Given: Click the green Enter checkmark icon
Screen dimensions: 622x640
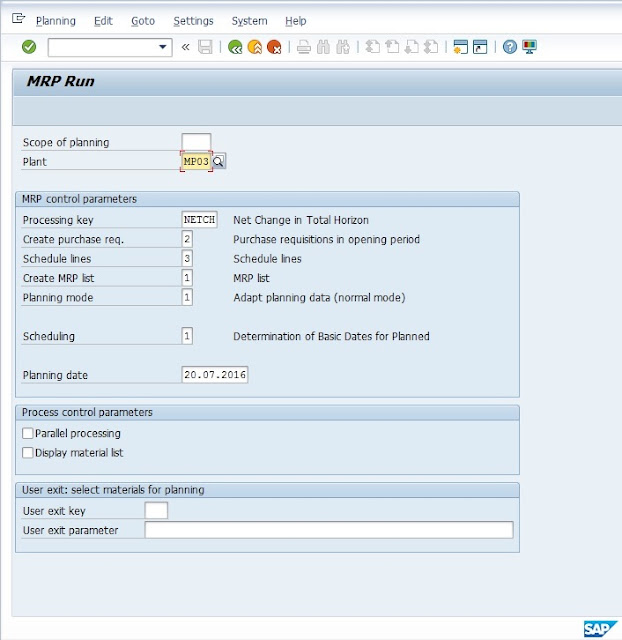Looking at the screenshot, I should pos(29,47).
